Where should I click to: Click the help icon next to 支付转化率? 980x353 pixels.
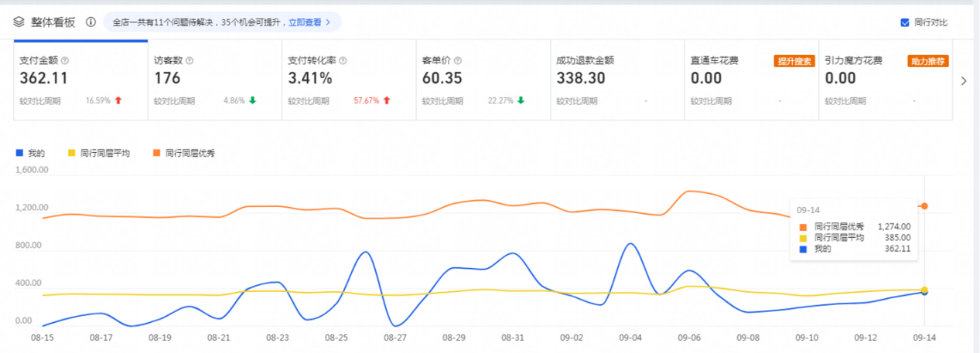343,60
